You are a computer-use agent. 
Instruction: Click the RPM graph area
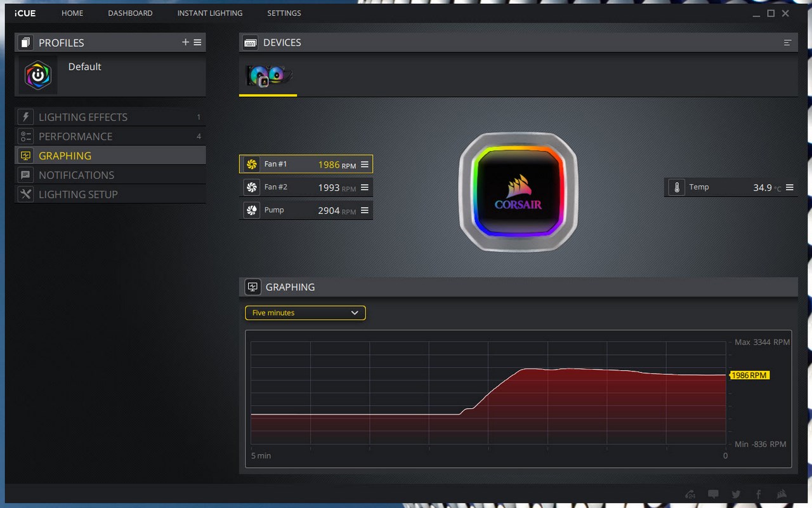[488, 392]
